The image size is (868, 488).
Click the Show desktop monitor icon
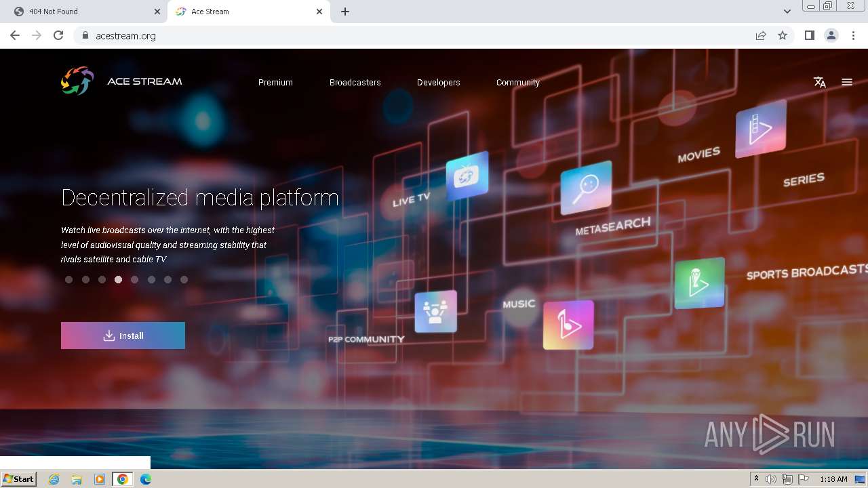(x=860, y=479)
